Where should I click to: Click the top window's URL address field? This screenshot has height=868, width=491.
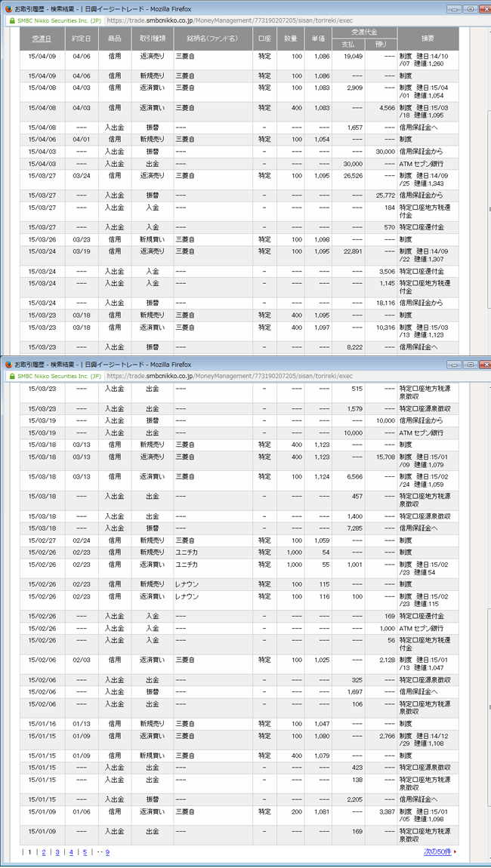coord(228,20)
